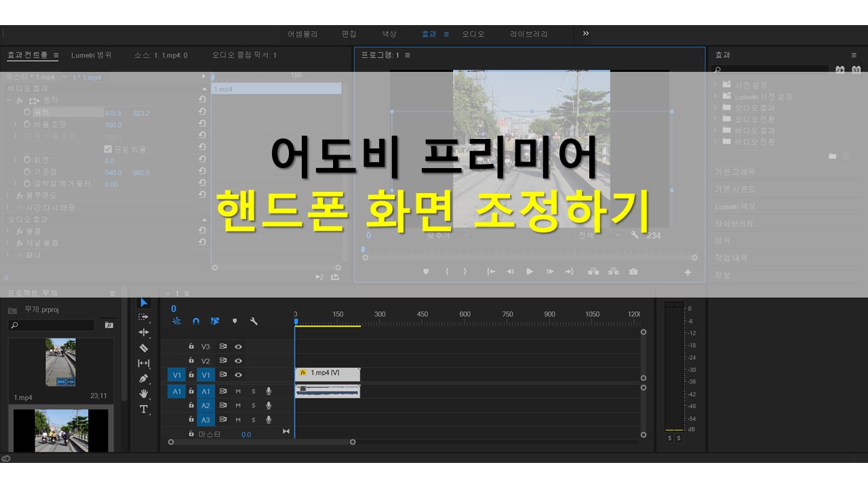Viewport: 868px width, 488px height.
Task: Open 효과 panel menu on right
Action: 854,55
